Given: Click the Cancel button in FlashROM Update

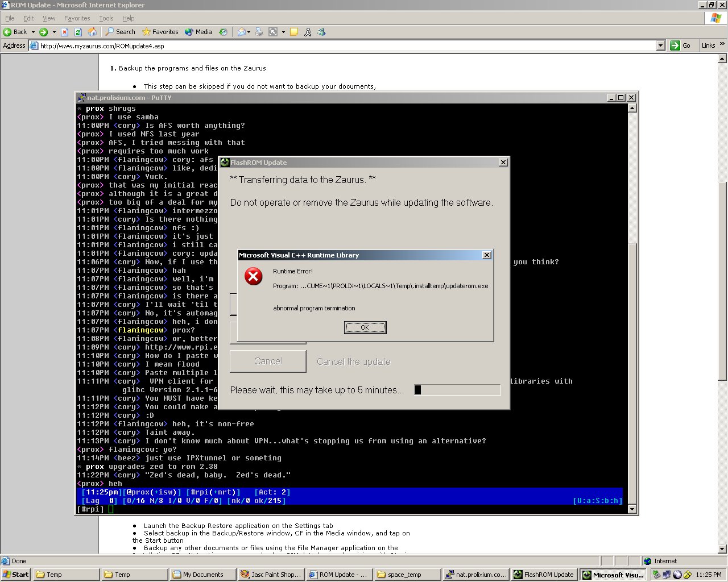Looking at the screenshot, I should pyautogui.click(x=268, y=361).
